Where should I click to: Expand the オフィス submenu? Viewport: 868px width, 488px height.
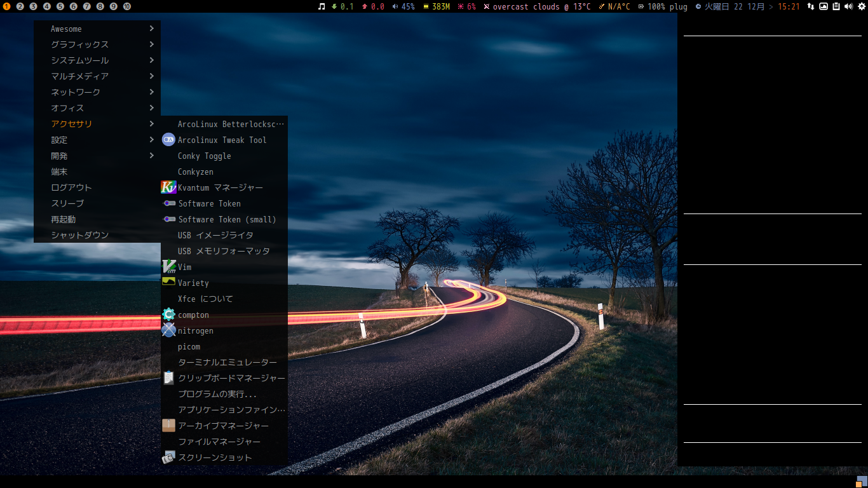97,108
